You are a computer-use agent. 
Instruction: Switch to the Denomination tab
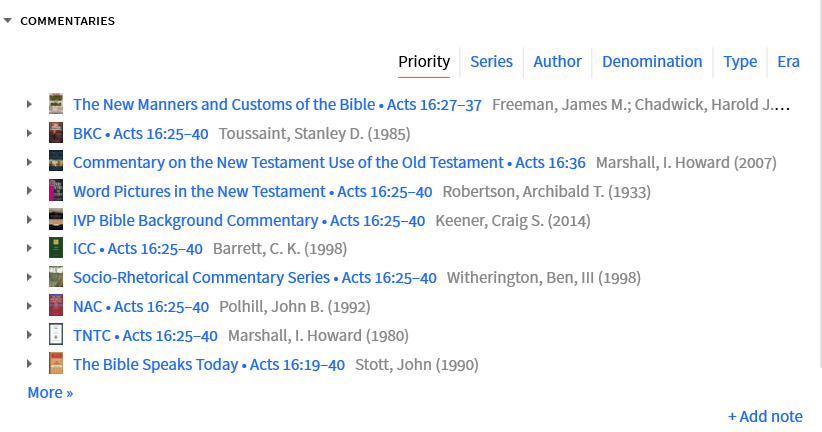pyautogui.click(x=652, y=62)
